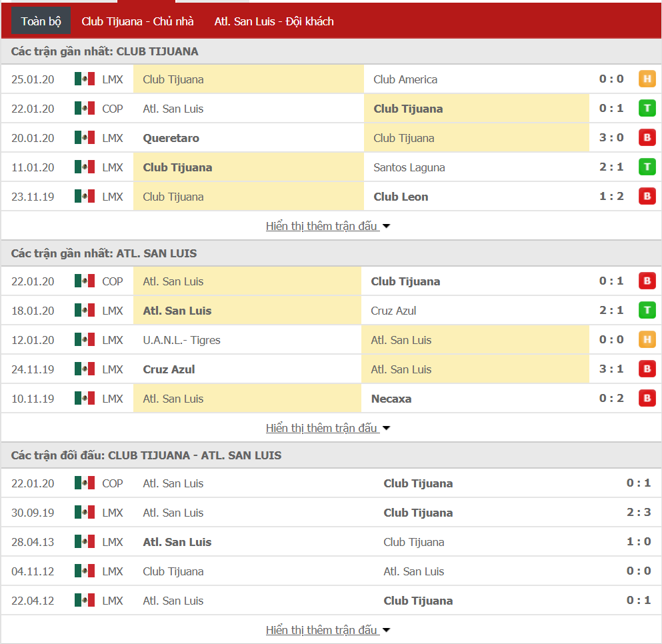Expand more head-to-head matches link
Image resolution: width=662 pixels, height=644 pixels.
click(x=327, y=629)
